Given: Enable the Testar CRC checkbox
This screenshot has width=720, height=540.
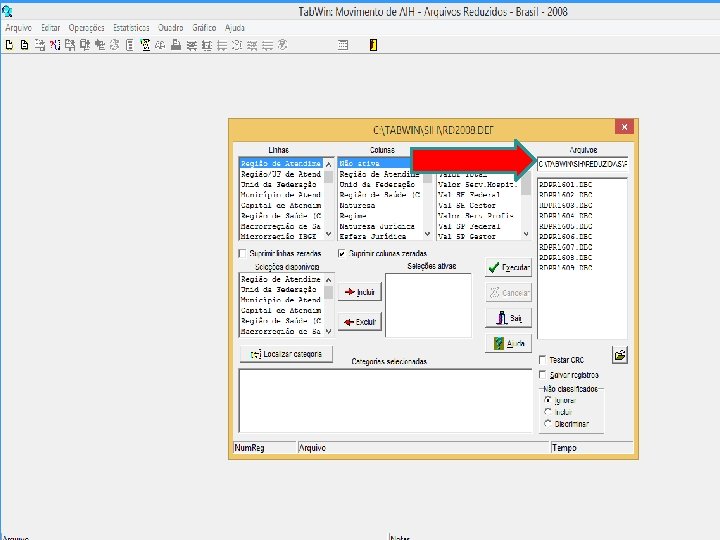Looking at the screenshot, I should tap(543, 360).
